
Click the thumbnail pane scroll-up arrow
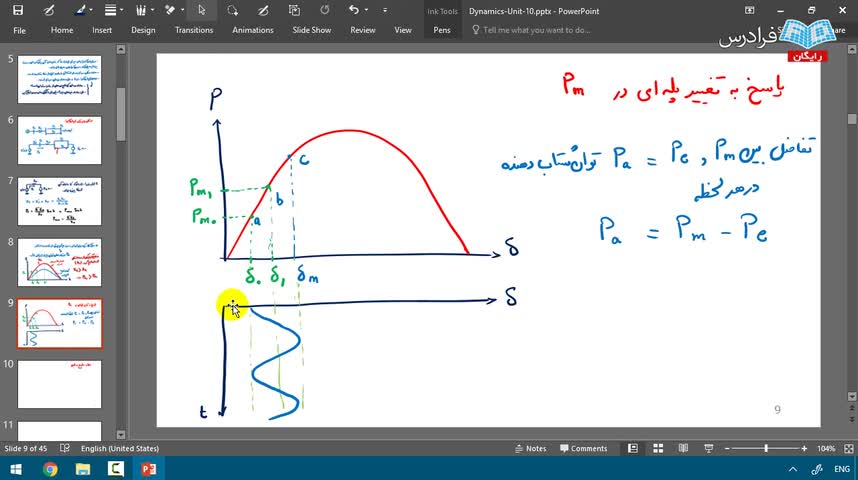click(121, 50)
